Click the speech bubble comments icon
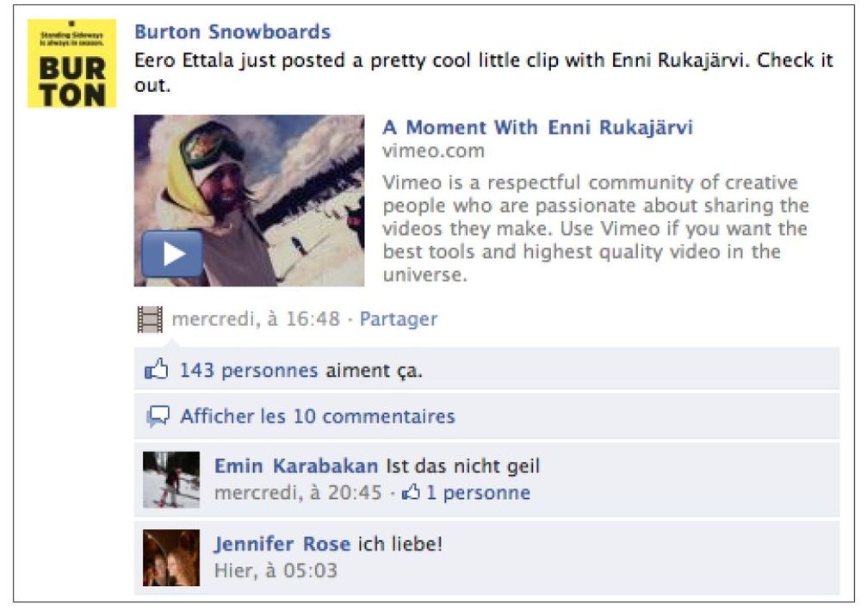The height and width of the screenshot is (616, 867). (x=158, y=416)
